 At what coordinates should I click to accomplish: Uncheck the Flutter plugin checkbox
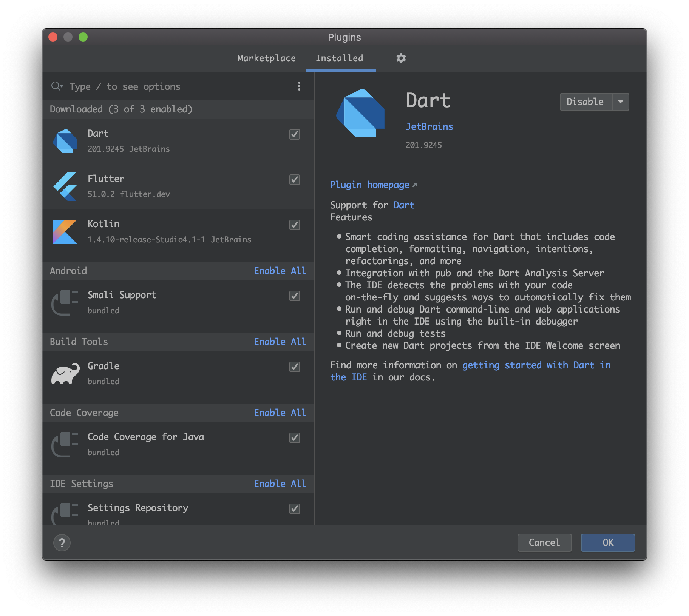295,180
